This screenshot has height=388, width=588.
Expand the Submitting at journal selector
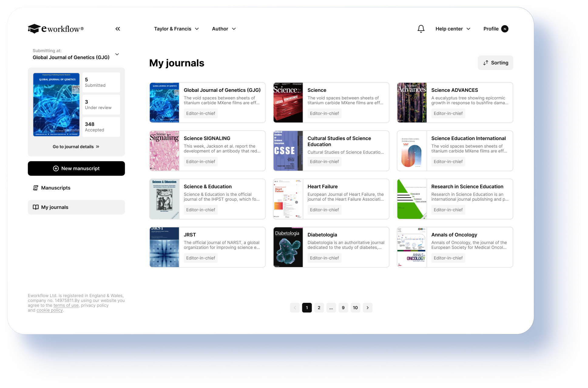(117, 55)
